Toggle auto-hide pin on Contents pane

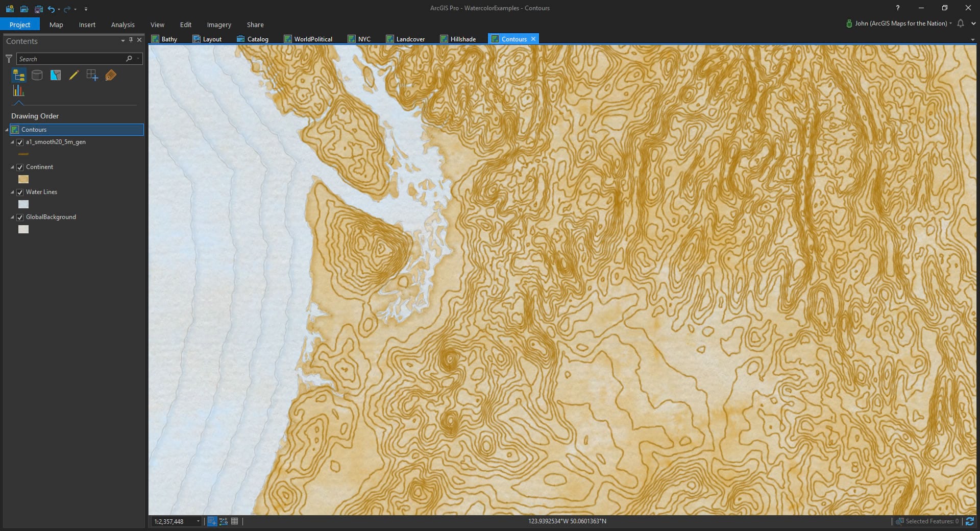131,40
